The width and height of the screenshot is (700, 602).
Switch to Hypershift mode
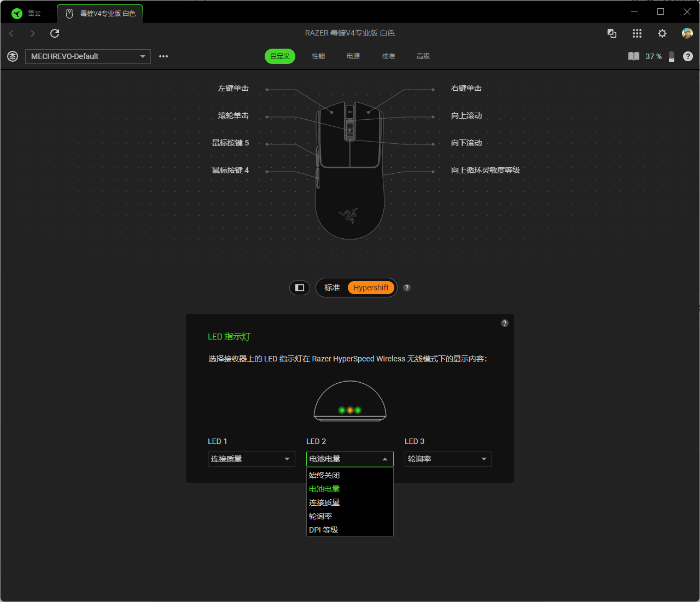coord(371,288)
